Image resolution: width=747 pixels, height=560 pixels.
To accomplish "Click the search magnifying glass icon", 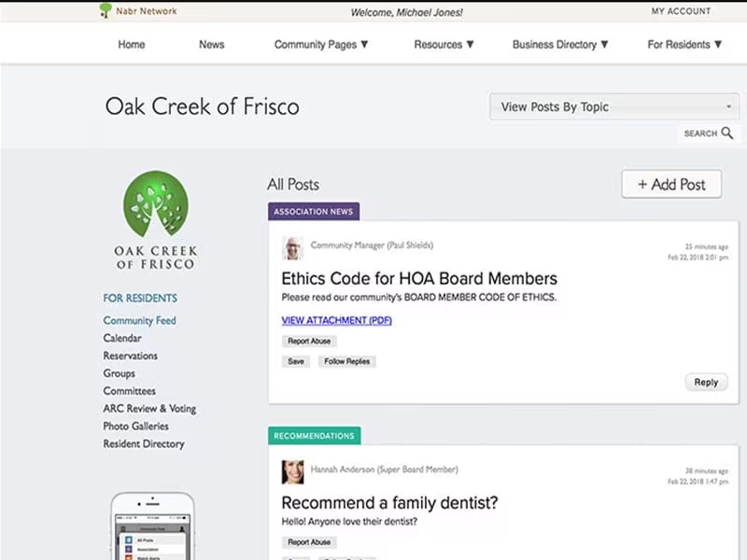I will tap(727, 133).
